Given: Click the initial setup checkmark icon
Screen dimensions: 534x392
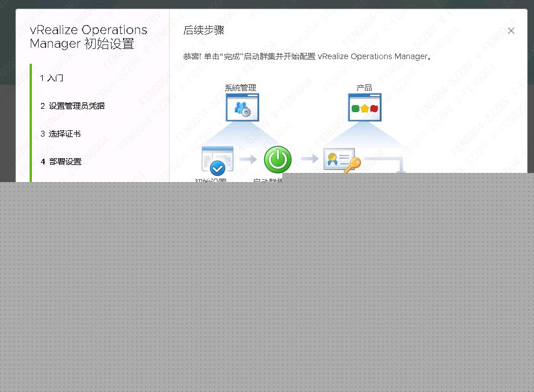Looking at the screenshot, I should (217, 160).
